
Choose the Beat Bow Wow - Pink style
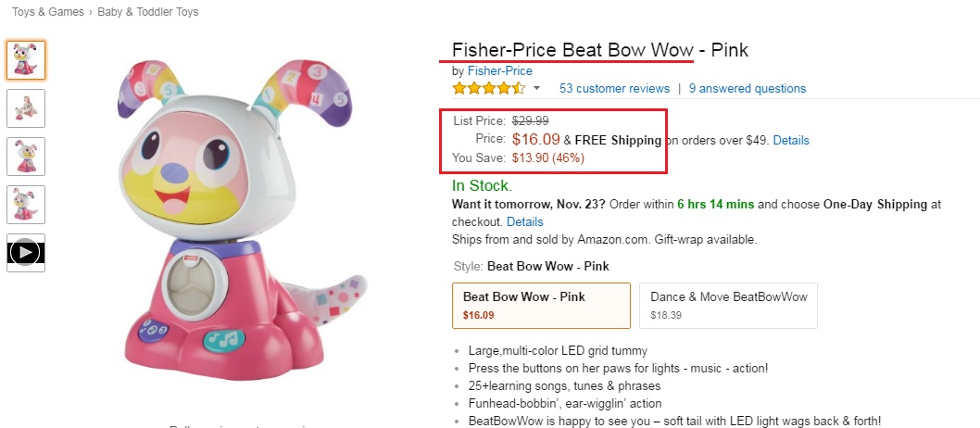[x=541, y=306]
